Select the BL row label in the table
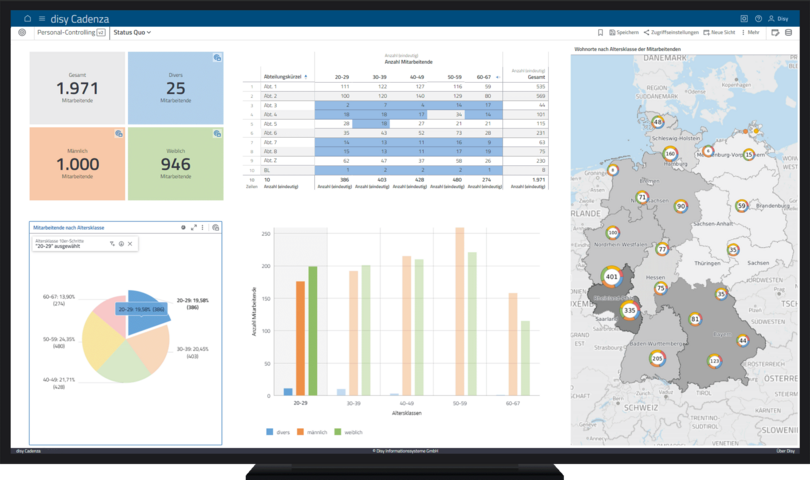 tap(267, 170)
